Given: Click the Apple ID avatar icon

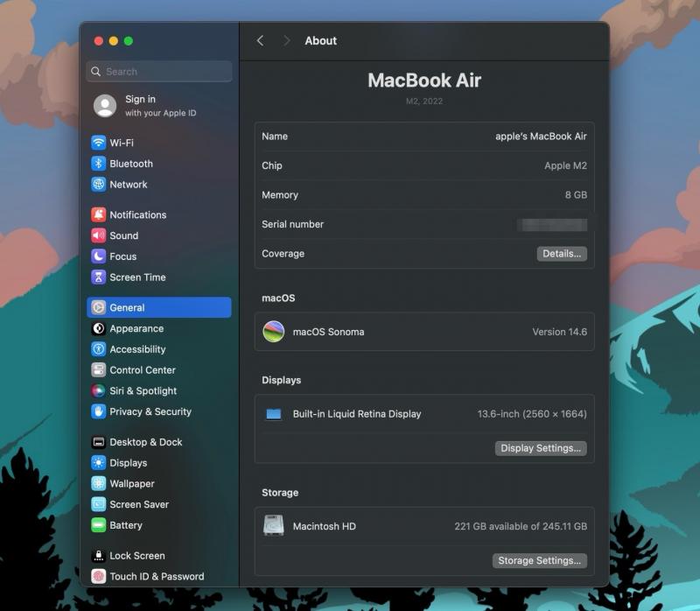Looking at the screenshot, I should coord(105,105).
